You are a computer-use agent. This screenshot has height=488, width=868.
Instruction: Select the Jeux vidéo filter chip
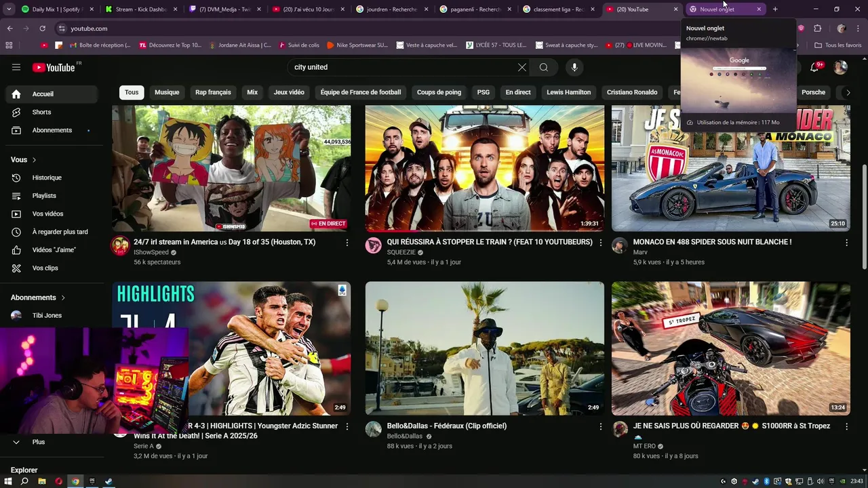point(289,92)
